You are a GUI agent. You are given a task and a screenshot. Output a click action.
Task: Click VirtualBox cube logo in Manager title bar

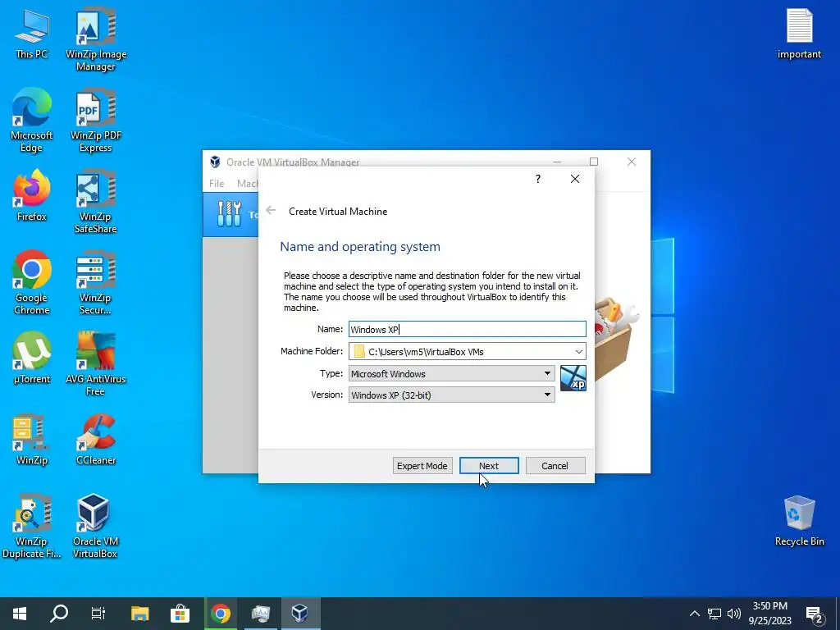coord(215,162)
